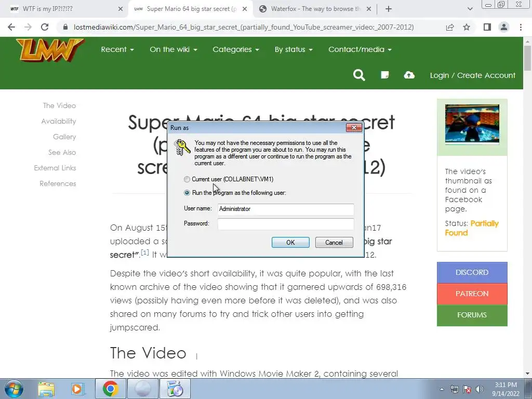The height and width of the screenshot is (399, 532).
Task: Click the installer disc icon in taskbar
Action: 175,389
